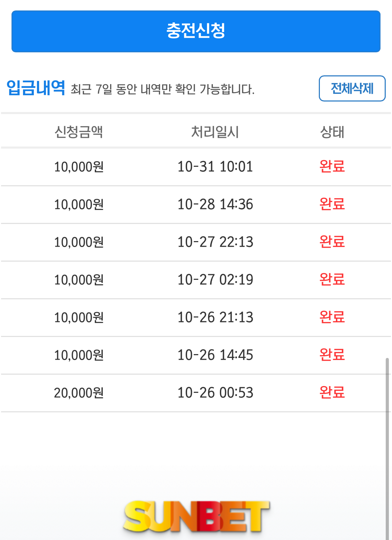Select the 10-26 14:45 deposit row
This screenshot has height=540, width=392.
pos(215,355)
